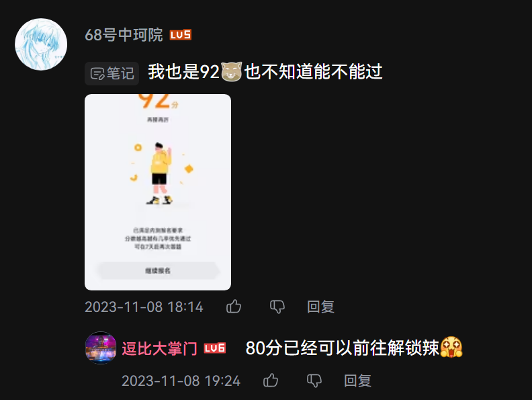Image resolution: width=532 pixels, height=400 pixels.
Task: Open the avatar of 逗比大掌门
Action: [101, 348]
